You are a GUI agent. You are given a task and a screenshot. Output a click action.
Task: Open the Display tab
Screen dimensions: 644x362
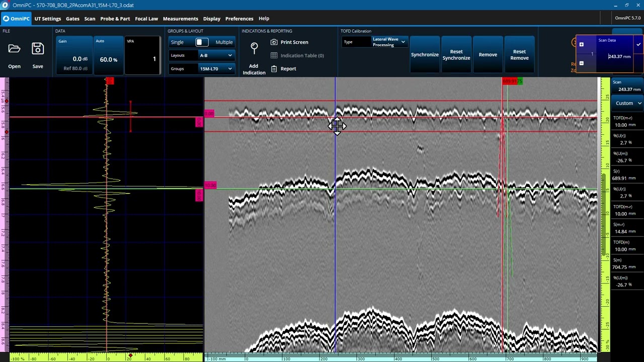tap(212, 19)
